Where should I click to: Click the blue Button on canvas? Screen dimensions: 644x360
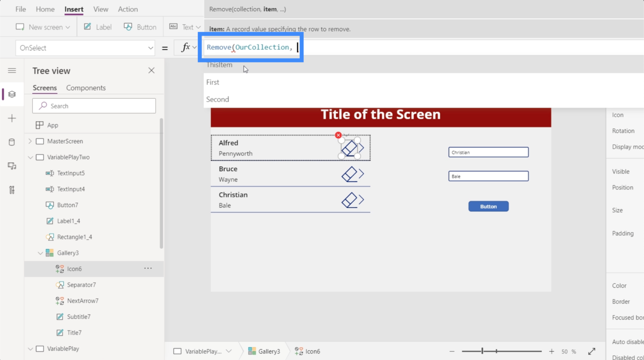pos(488,206)
